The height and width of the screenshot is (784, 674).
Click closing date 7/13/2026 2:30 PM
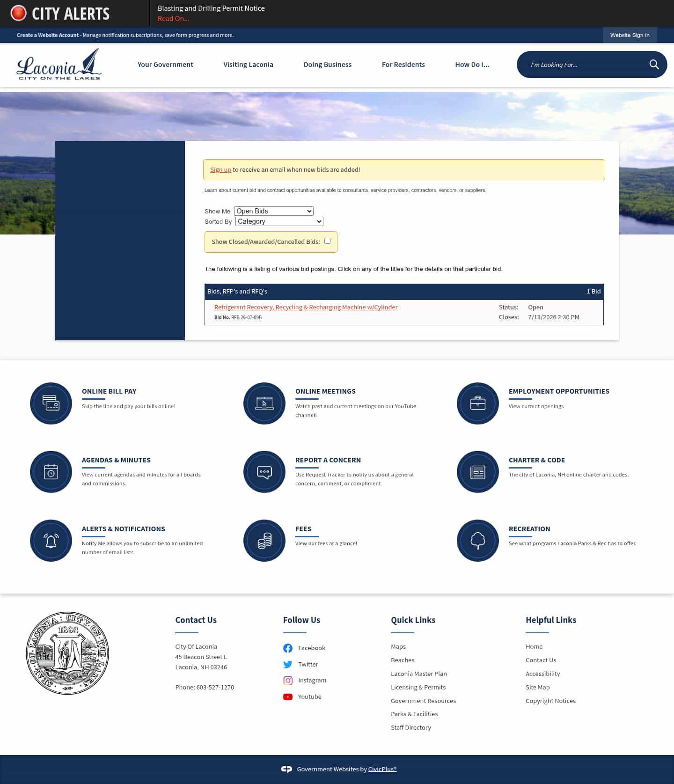(554, 317)
